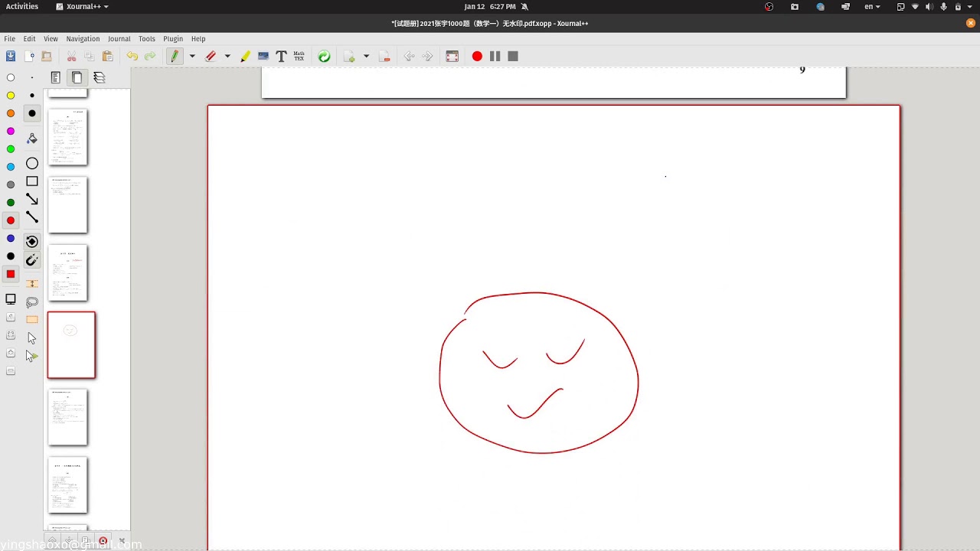980x551 pixels.
Task: Click the green refresh arrows icon
Action: [325, 56]
